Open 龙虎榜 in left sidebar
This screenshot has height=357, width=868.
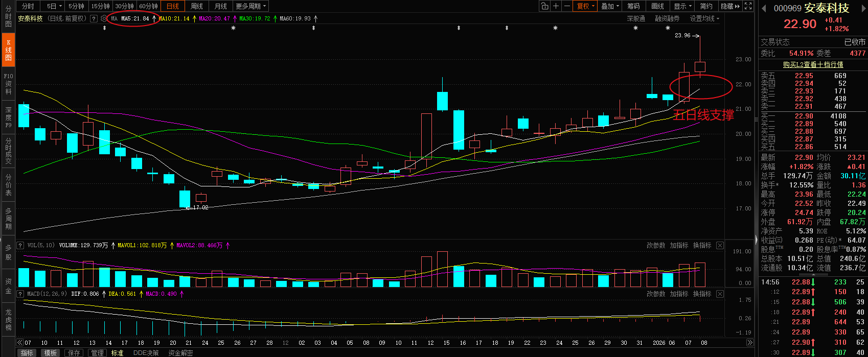pos(8,320)
